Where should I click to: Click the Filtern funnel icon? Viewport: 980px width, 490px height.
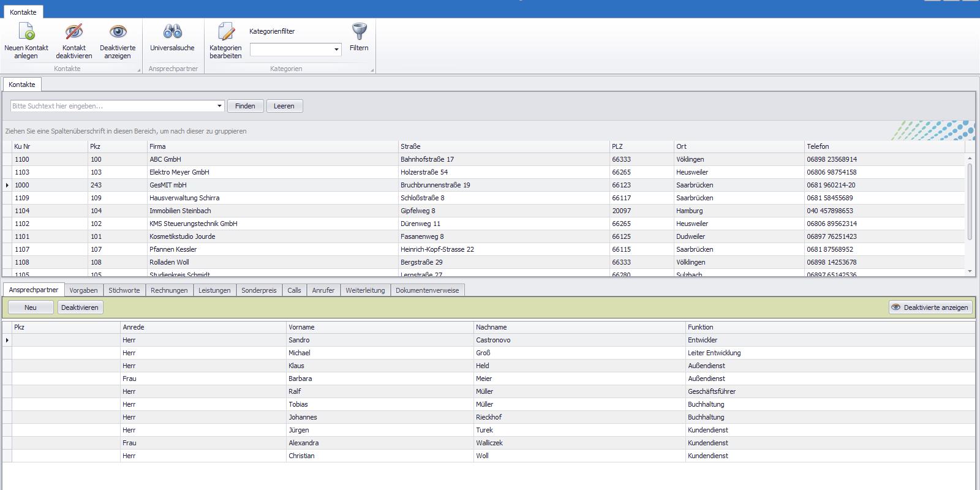[359, 32]
